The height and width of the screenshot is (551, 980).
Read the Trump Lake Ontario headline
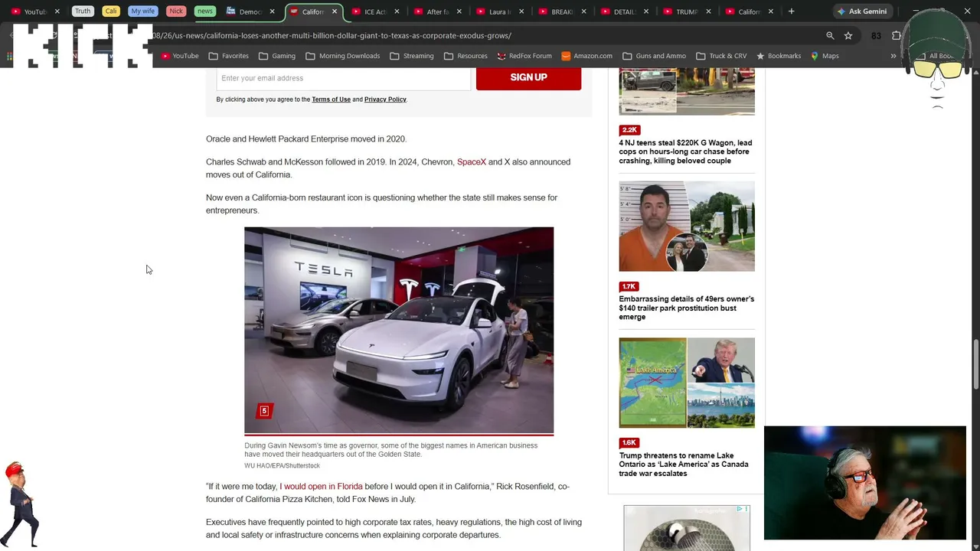[x=684, y=465]
